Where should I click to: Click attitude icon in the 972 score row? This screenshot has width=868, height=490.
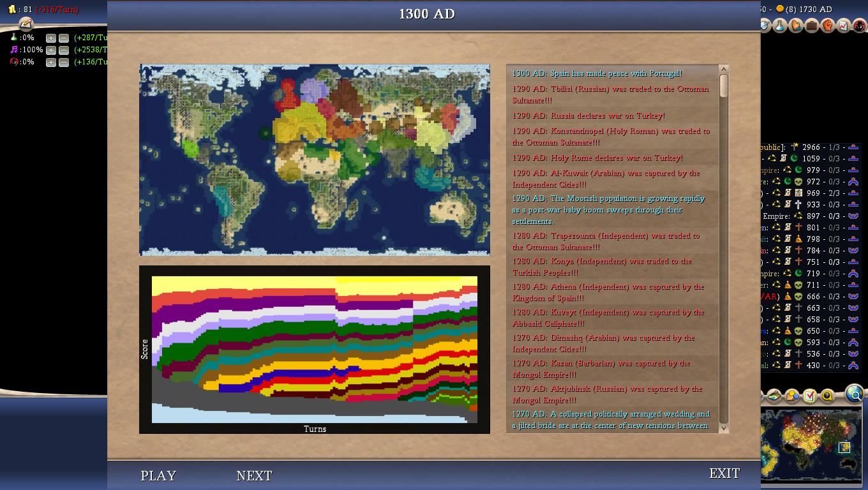[853, 182]
